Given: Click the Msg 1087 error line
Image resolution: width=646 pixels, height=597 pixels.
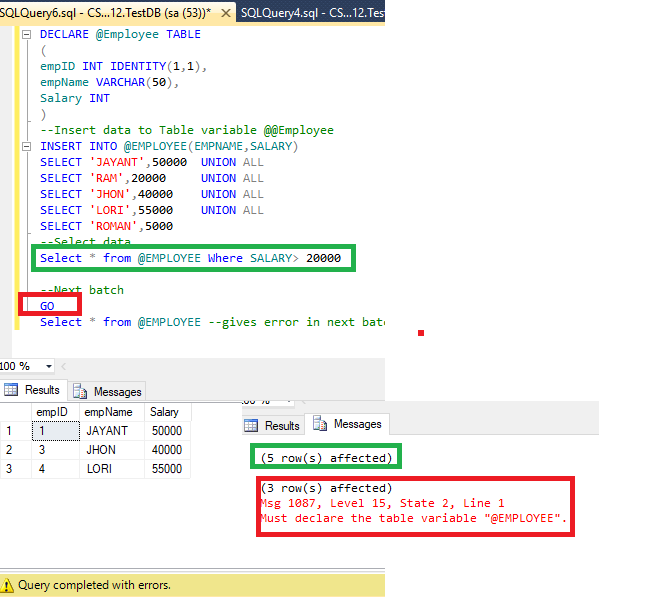Looking at the screenshot, I should click(382, 503).
